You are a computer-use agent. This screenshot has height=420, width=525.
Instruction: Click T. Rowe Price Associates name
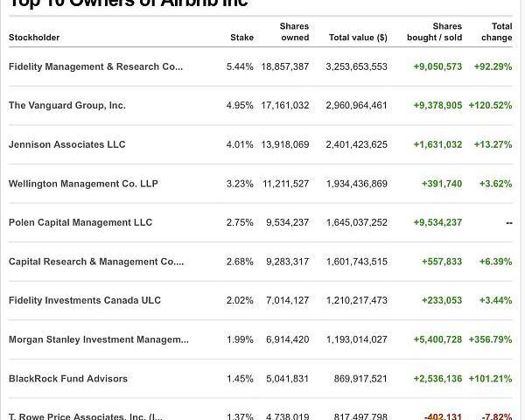pos(85,416)
